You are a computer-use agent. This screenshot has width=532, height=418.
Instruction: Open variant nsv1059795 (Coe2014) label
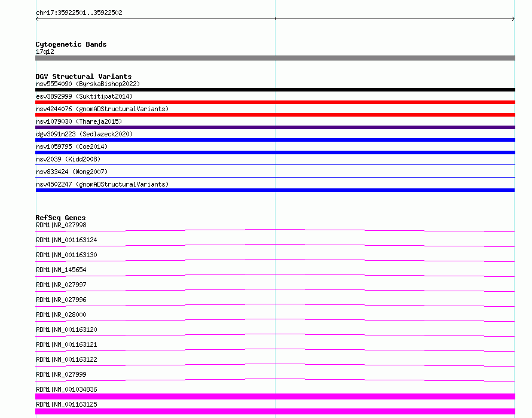point(72,147)
